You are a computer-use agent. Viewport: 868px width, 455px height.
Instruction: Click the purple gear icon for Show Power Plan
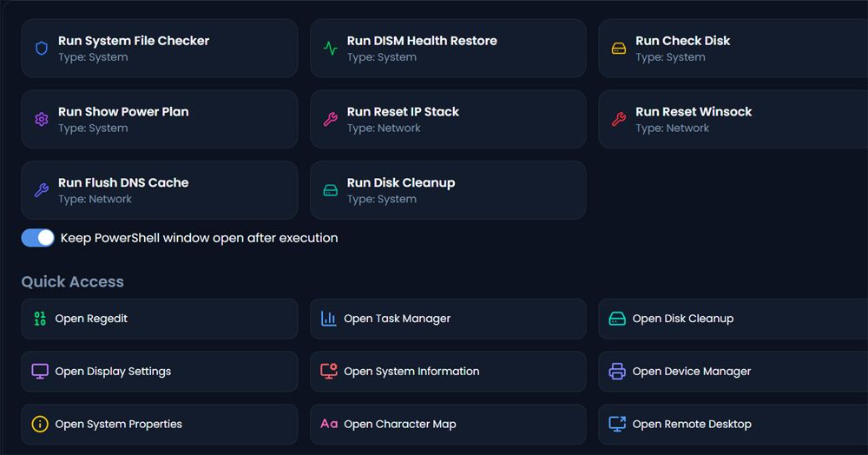click(41, 120)
